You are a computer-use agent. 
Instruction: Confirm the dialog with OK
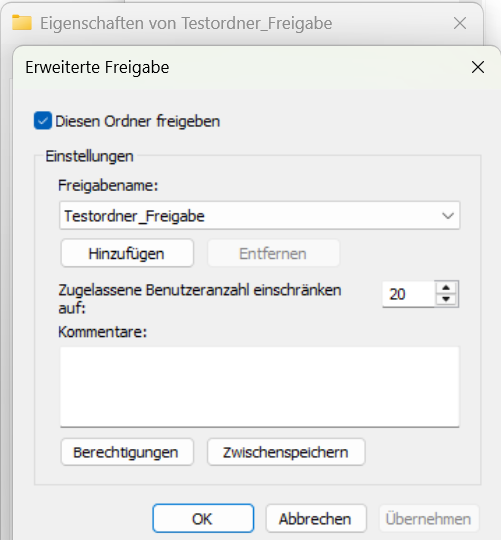pos(203,519)
